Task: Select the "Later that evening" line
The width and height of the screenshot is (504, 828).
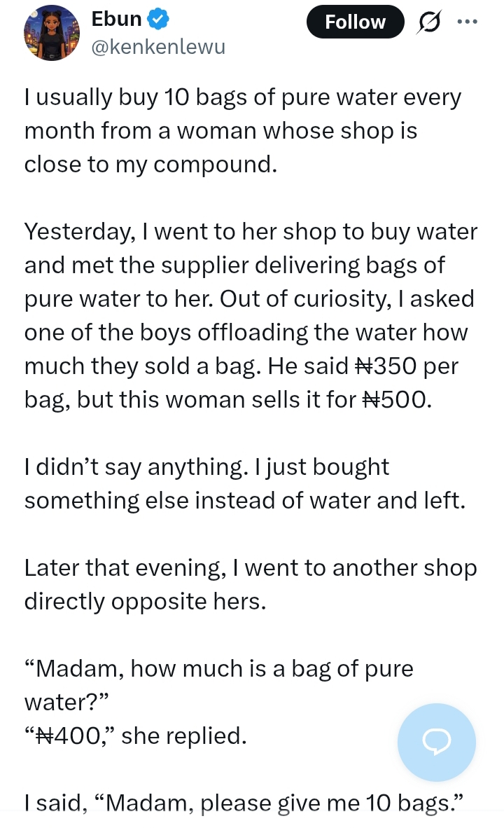Action: click(250, 567)
